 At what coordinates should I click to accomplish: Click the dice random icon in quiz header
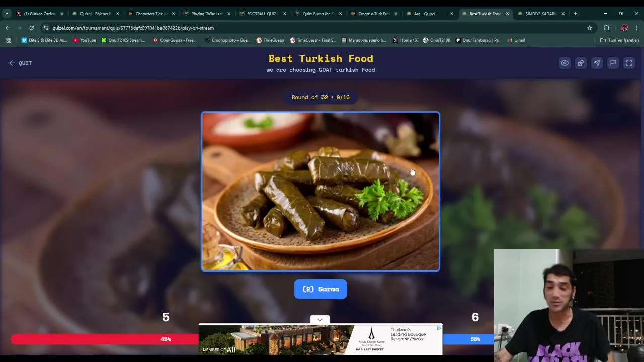point(581,63)
